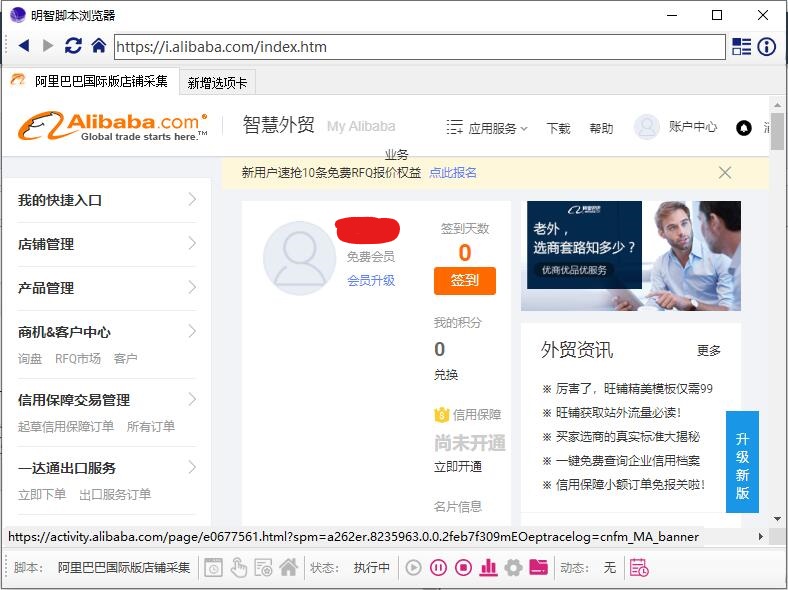This screenshot has width=788, height=590.
Task: Go forward with the forward arrow
Action: point(48,46)
